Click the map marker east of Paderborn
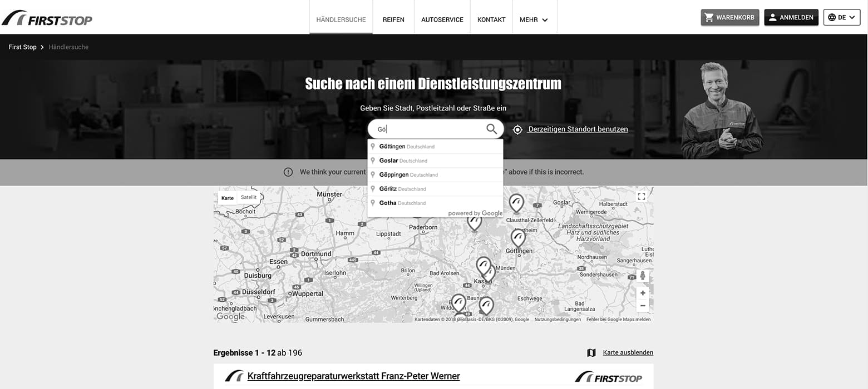The width and height of the screenshot is (868, 389). 474,222
